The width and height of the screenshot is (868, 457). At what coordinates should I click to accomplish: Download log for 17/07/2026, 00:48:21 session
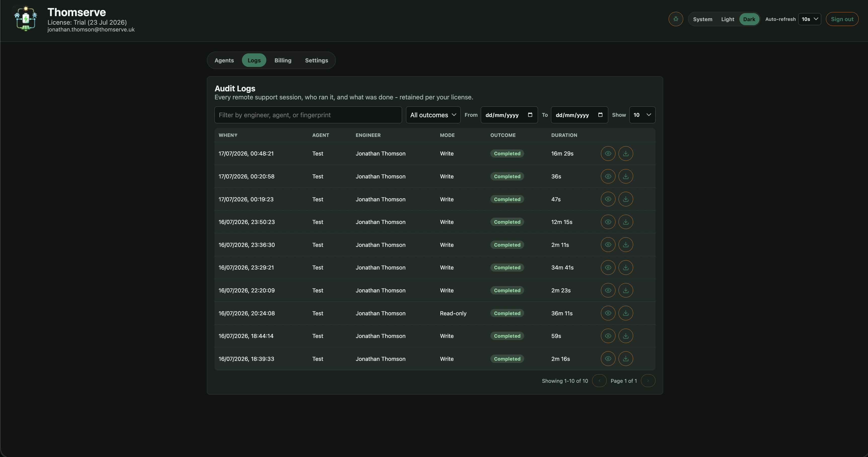[x=625, y=154]
